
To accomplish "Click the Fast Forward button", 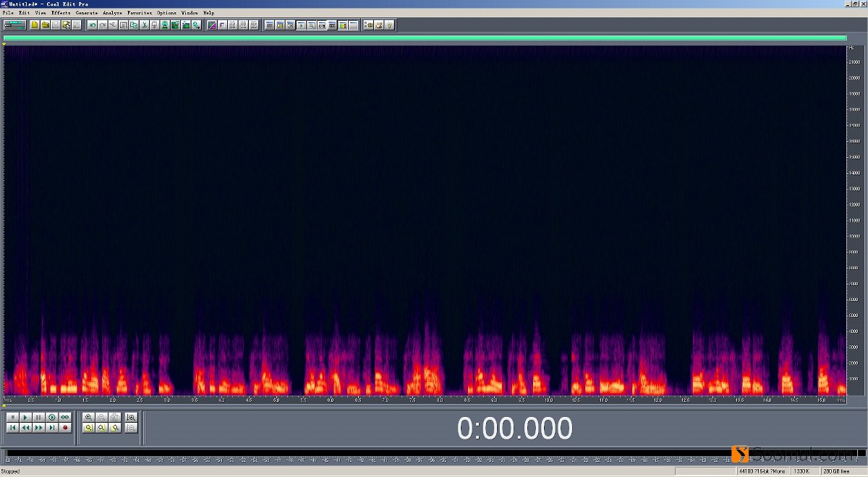I will (x=39, y=428).
